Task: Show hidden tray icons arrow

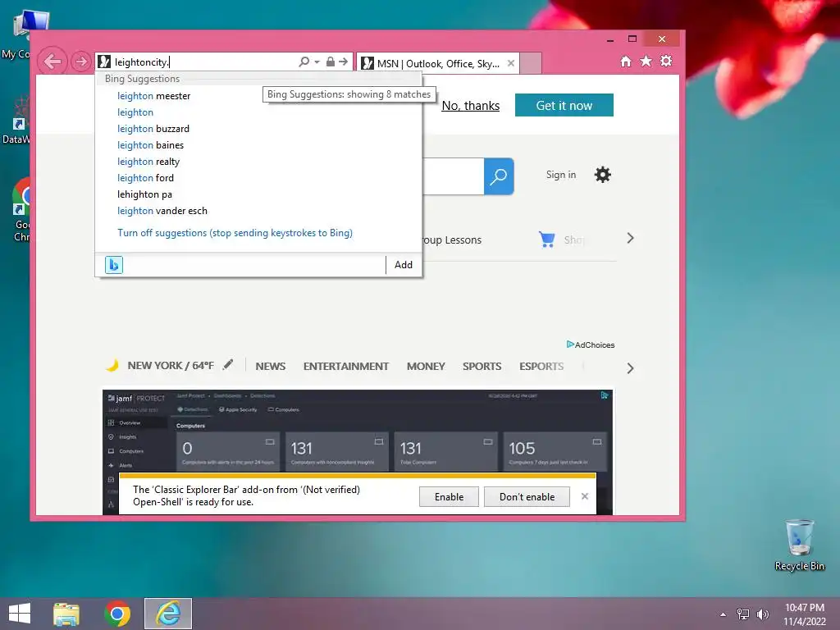Action: tap(724, 614)
